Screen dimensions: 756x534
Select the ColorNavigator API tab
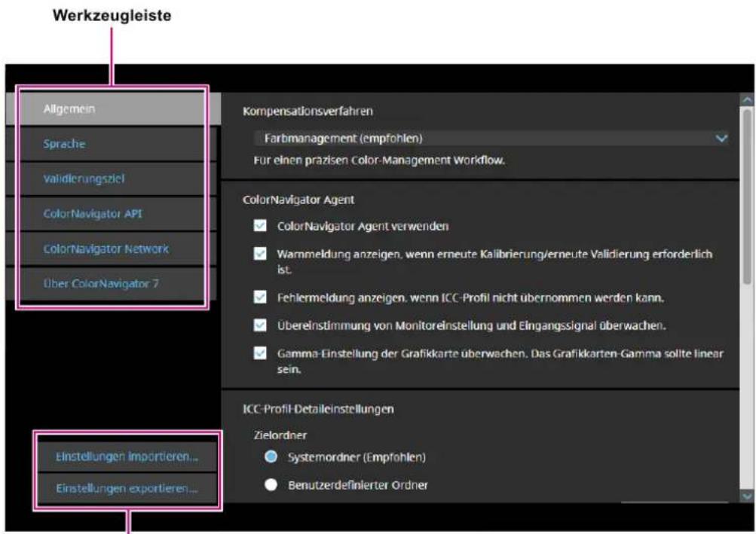111,213
